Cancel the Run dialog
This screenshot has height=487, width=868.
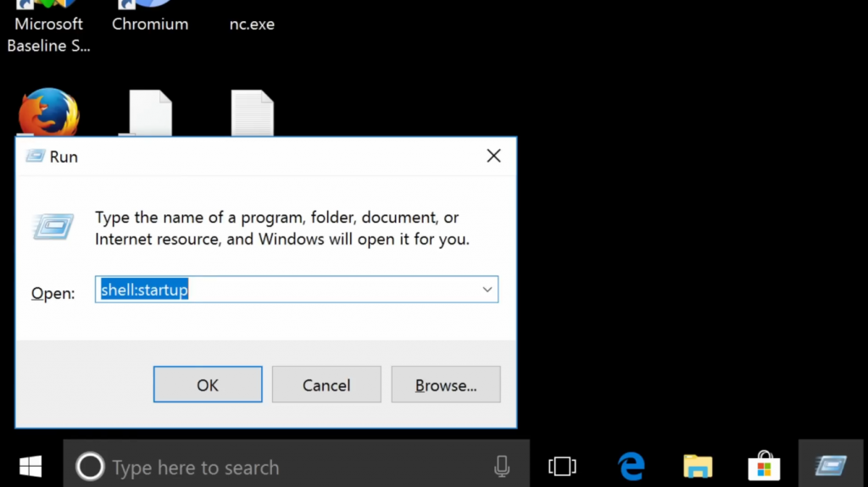326,384
